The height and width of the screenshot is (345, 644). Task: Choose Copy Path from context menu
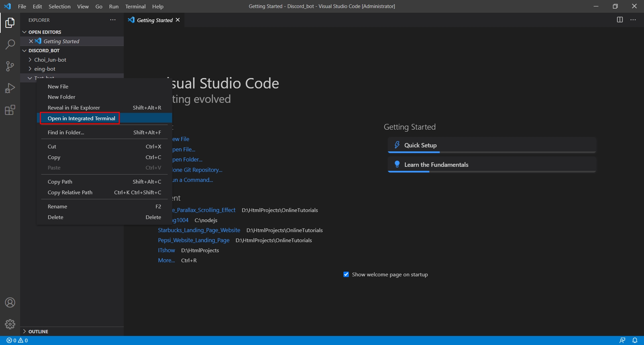104,182
